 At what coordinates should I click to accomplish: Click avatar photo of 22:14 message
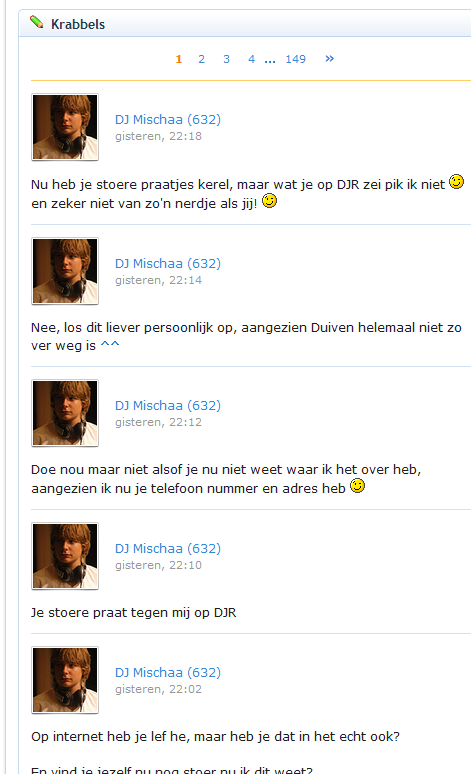click(65, 271)
